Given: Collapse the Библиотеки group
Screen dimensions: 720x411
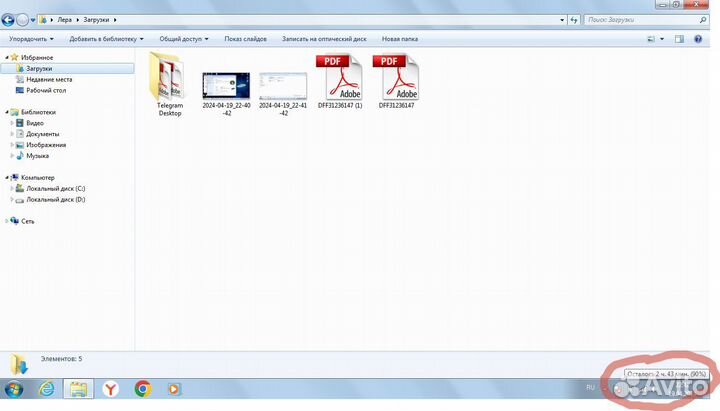Looking at the screenshot, I should pos(6,112).
